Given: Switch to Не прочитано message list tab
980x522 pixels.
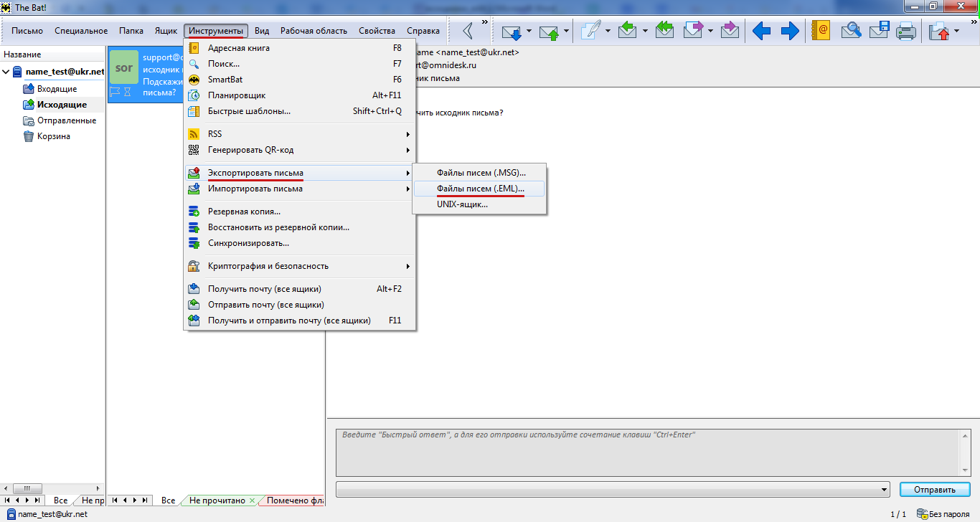Looking at the screenshot, I should (x=217, y=500).
